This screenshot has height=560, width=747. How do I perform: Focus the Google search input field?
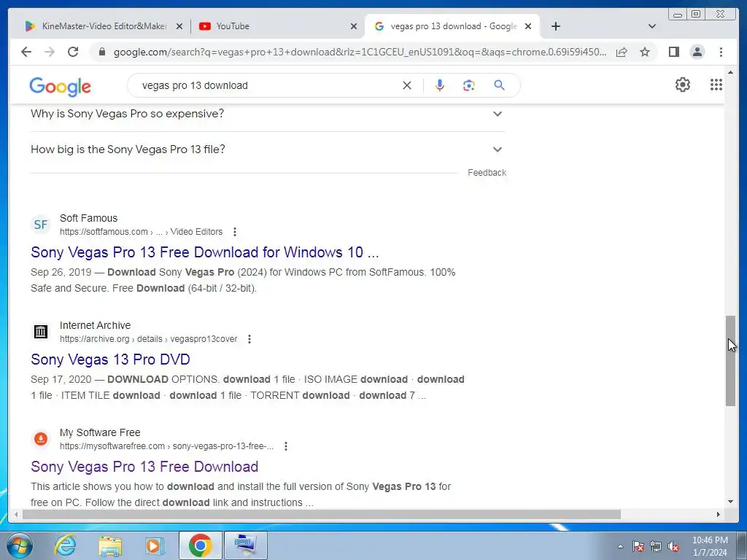click(267, 85)
